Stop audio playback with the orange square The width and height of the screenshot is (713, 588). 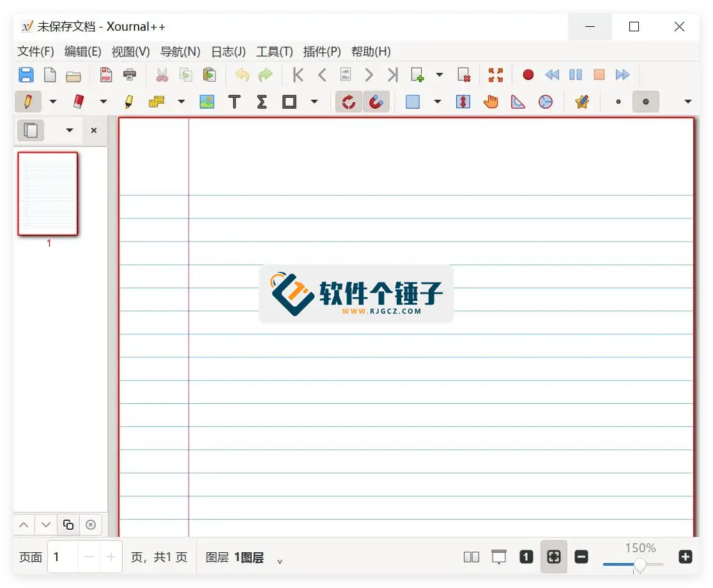(x=599, y=75)
